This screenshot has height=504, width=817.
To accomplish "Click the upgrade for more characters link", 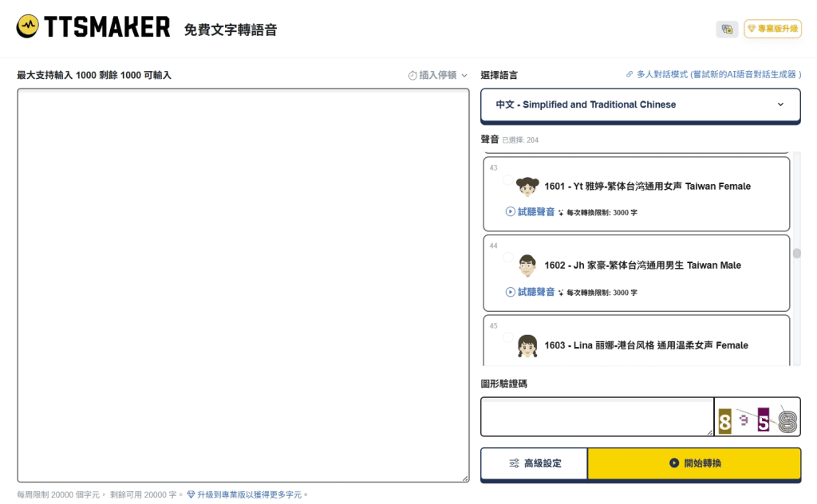I will tap(247, 494).
